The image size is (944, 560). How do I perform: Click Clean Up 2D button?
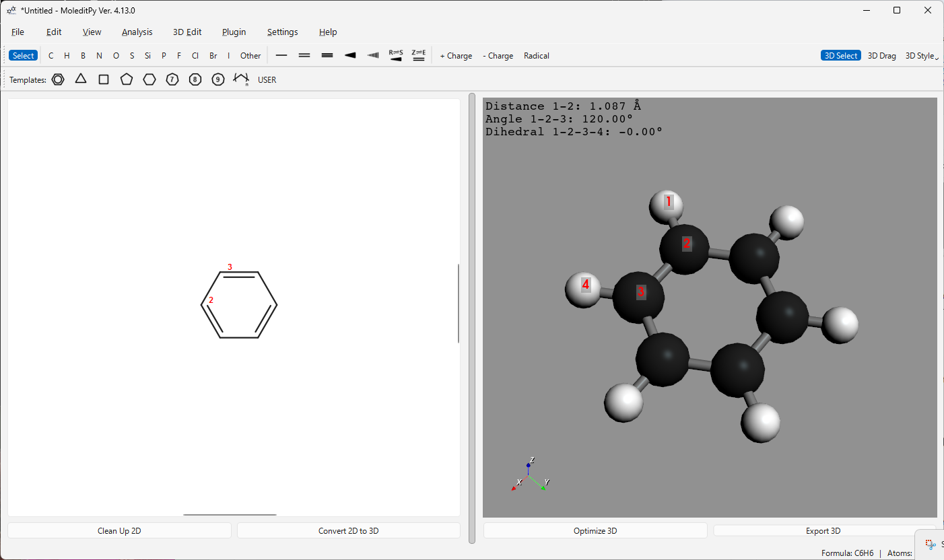(x=119, y=530)
